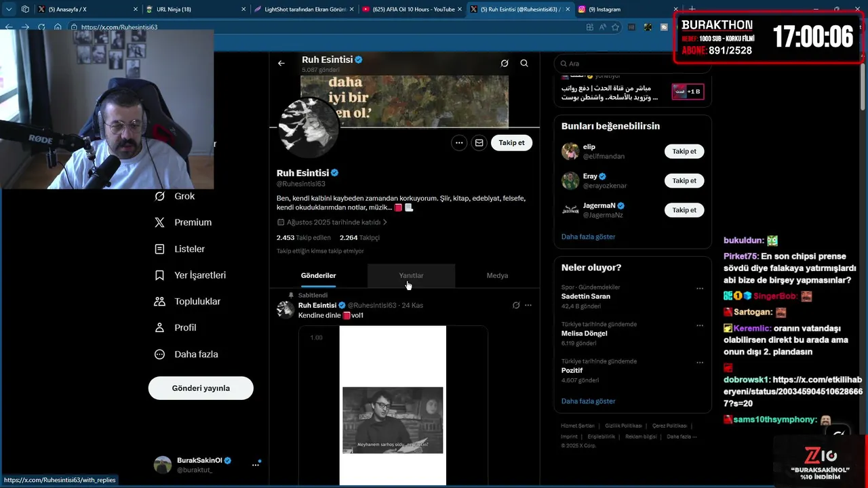Click the Gizlilik Politikası footer link
The height and width of the screenshot is (488, 868).
(623, 426)
